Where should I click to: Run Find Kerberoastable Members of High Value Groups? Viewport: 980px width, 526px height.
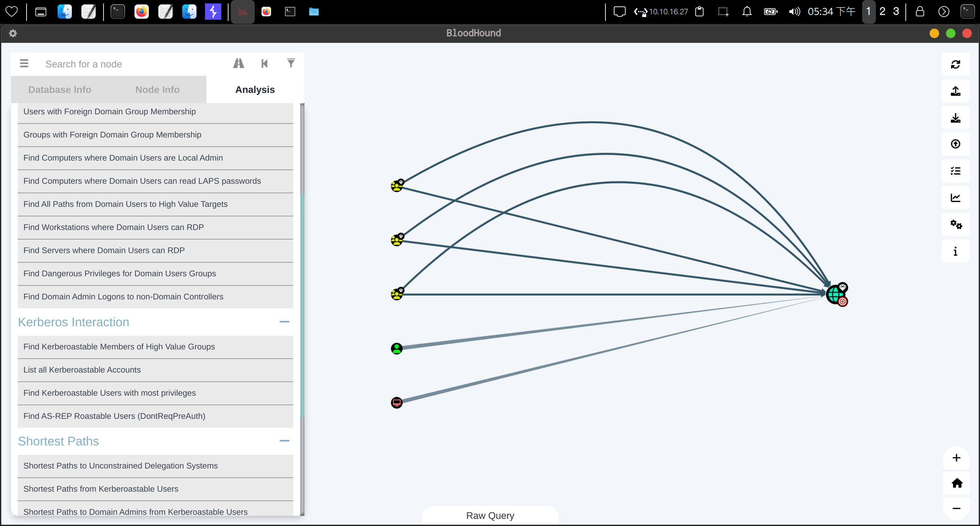[x=155, y=347]
